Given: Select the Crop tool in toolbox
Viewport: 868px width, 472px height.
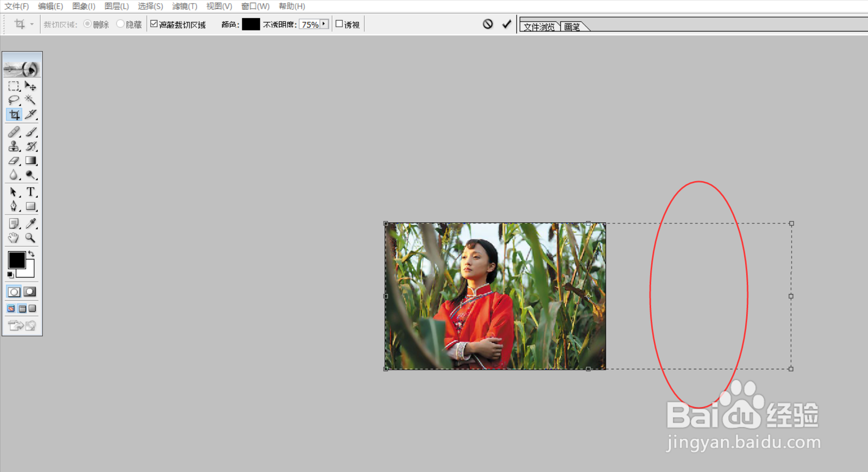Looking at the screenshot, I should 14,115.
